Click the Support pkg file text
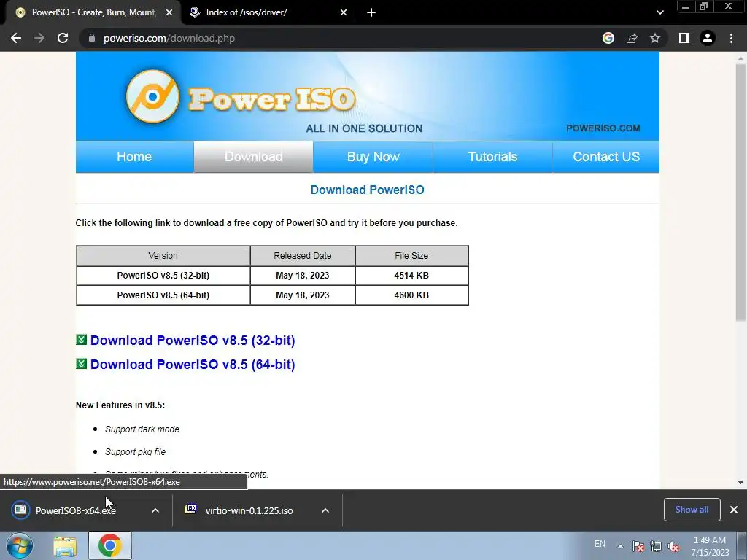Image resolution: width=747 pixels, height=560 pixels. tap(135, 452)
